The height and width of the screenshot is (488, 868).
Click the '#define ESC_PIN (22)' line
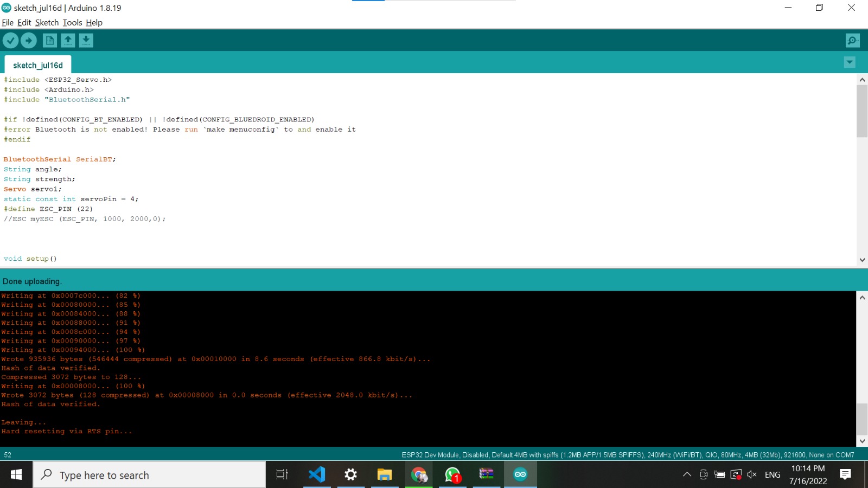[48, 209]
